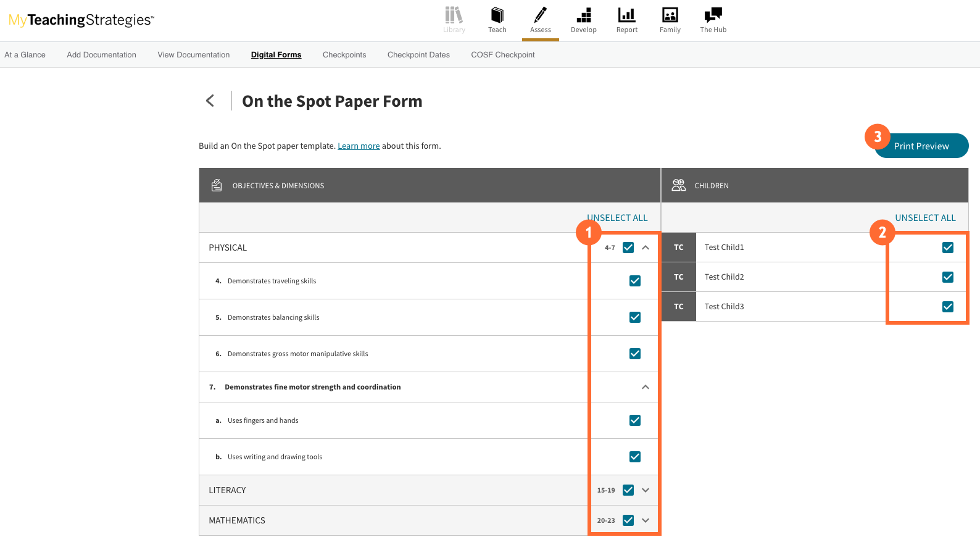Click the Print Preview button
980x558 pixels.
921,146
